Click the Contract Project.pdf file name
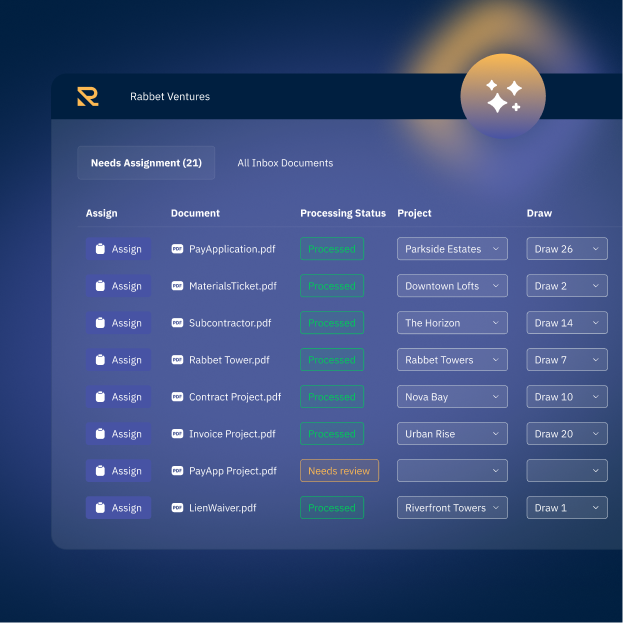 click(235, 397)
